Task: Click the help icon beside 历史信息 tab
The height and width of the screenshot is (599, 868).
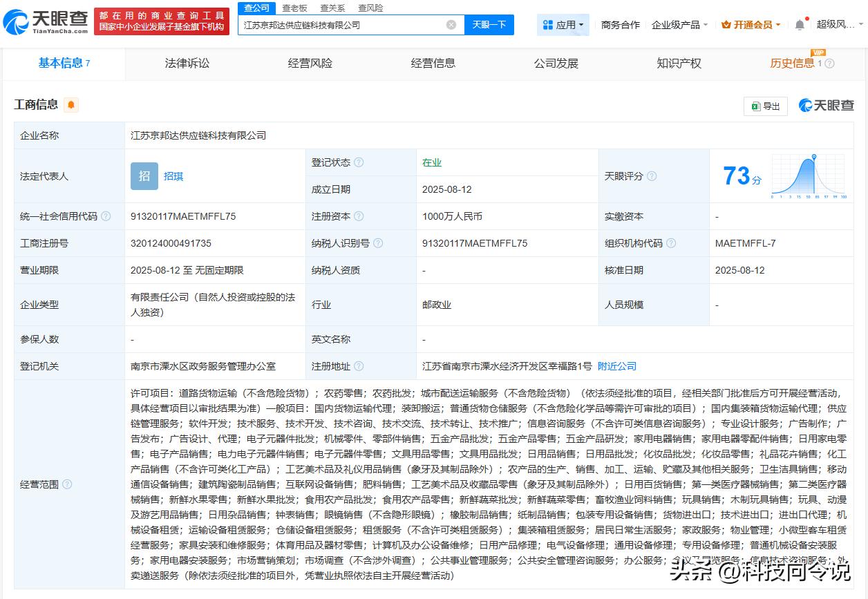Action: (829, 64)
